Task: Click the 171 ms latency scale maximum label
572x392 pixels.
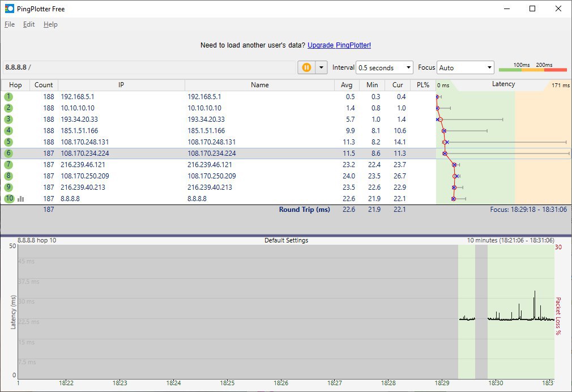Action: tap(560, 85)
